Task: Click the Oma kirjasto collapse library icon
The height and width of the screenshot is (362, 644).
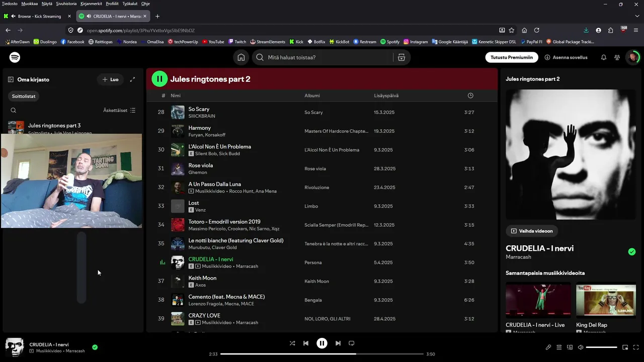Action: (11, 79)
